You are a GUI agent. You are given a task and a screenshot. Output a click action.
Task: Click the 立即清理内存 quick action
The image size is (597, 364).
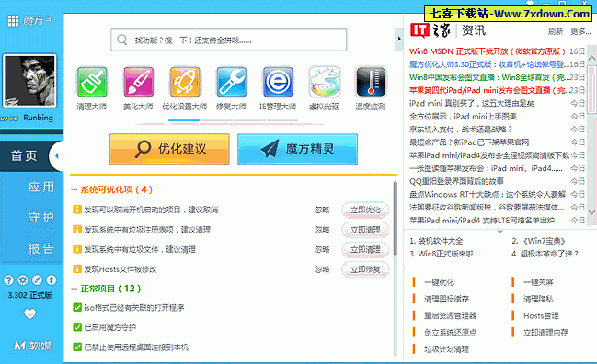click(545, 333)
